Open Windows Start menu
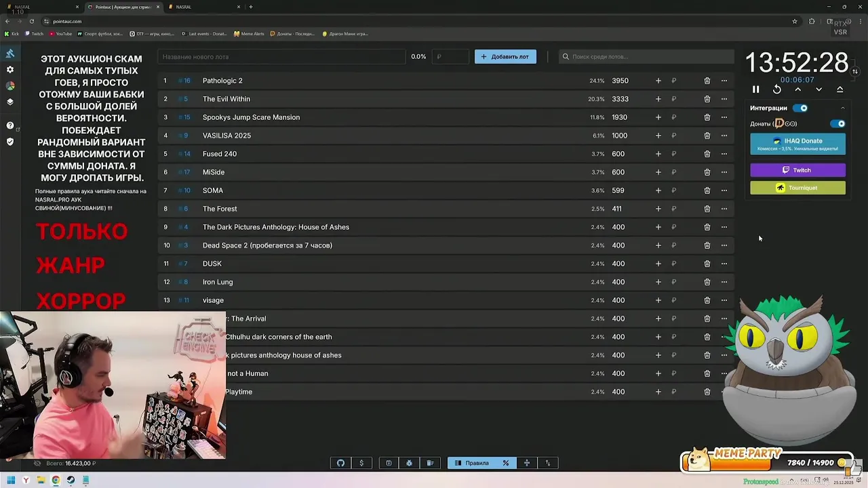 (11, 481)
